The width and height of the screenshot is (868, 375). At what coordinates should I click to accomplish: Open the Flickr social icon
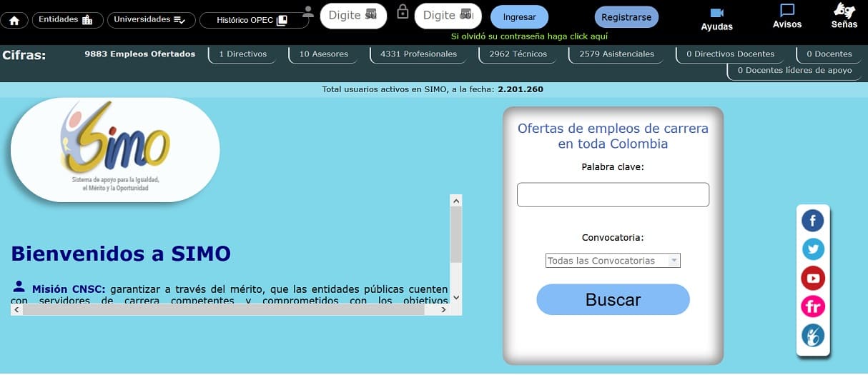pyautogui.click(x=813, y=306)
